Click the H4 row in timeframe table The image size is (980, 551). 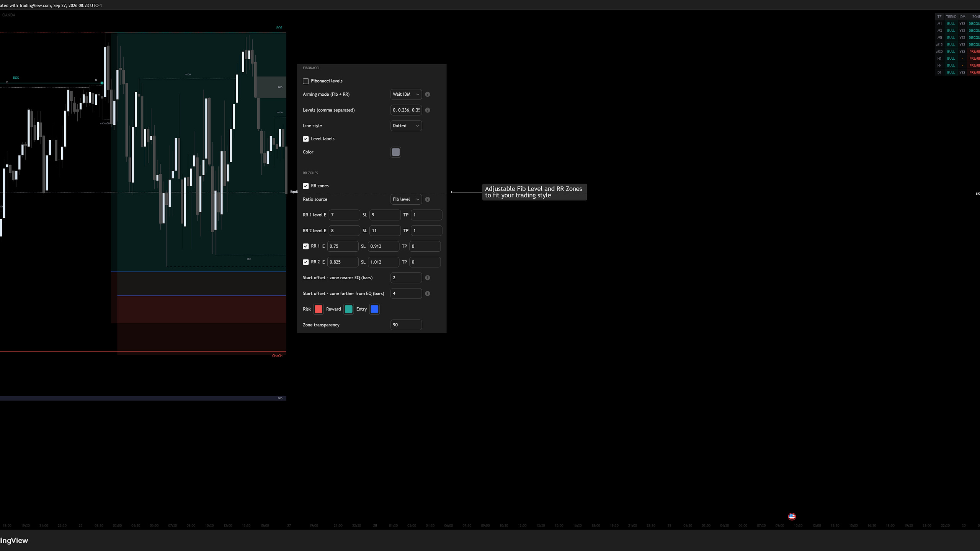[957, 65]
